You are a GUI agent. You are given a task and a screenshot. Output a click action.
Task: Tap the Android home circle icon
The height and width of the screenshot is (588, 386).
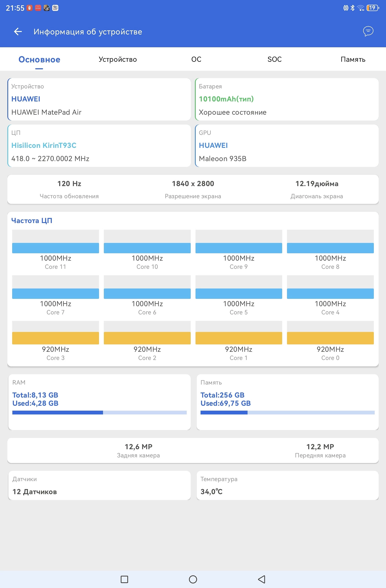tap(193, 579)
